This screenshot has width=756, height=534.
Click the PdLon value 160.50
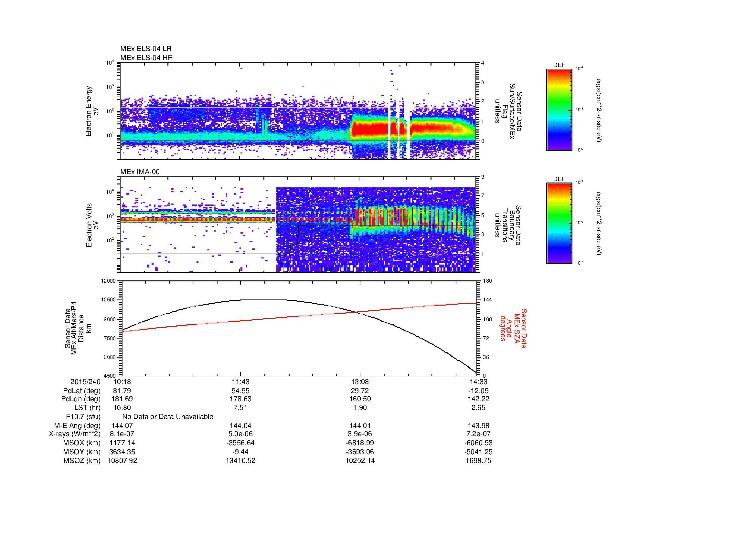point(360,399)
